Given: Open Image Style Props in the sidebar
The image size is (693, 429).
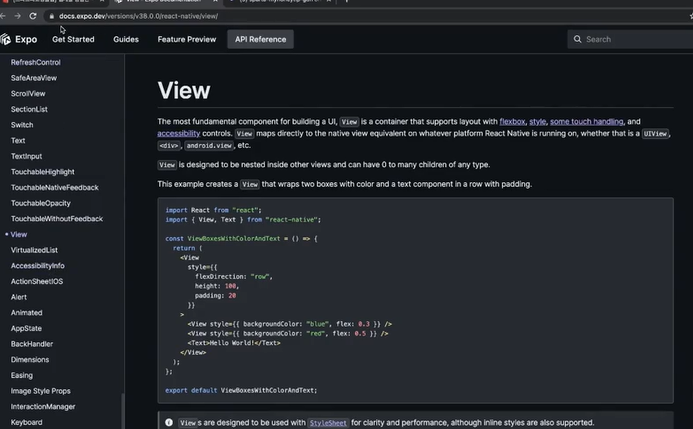Looking at the screenshot, I should pyautogui.click(x=41, y=391).
